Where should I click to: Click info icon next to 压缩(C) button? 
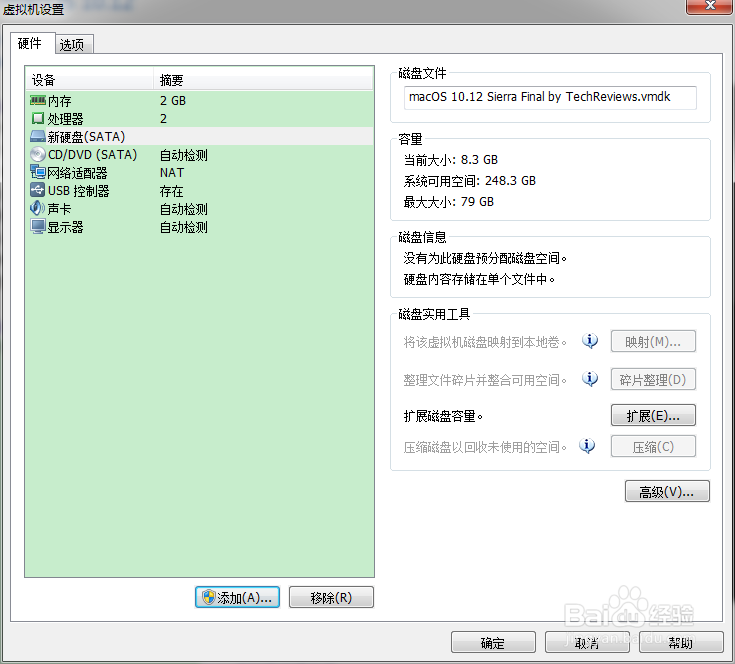(587, 446)
